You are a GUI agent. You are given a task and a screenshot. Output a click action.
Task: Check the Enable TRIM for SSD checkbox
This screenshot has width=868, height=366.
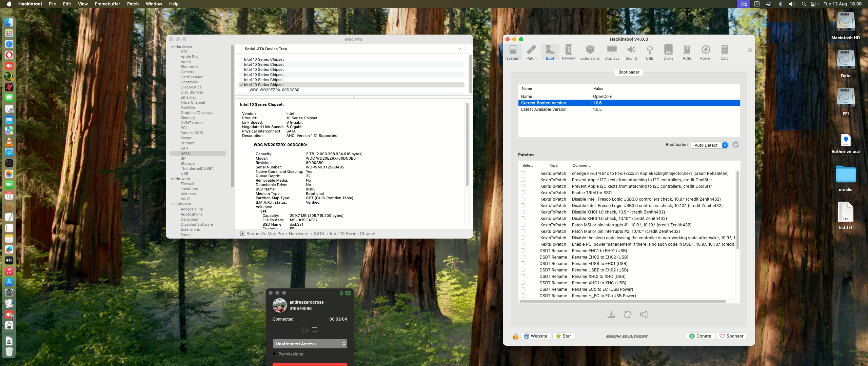(523, 192)
